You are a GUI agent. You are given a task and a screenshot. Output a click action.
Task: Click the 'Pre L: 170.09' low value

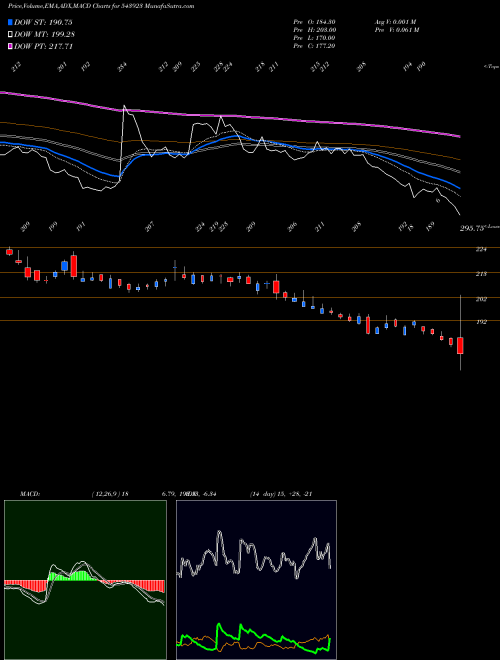[314, 38]
